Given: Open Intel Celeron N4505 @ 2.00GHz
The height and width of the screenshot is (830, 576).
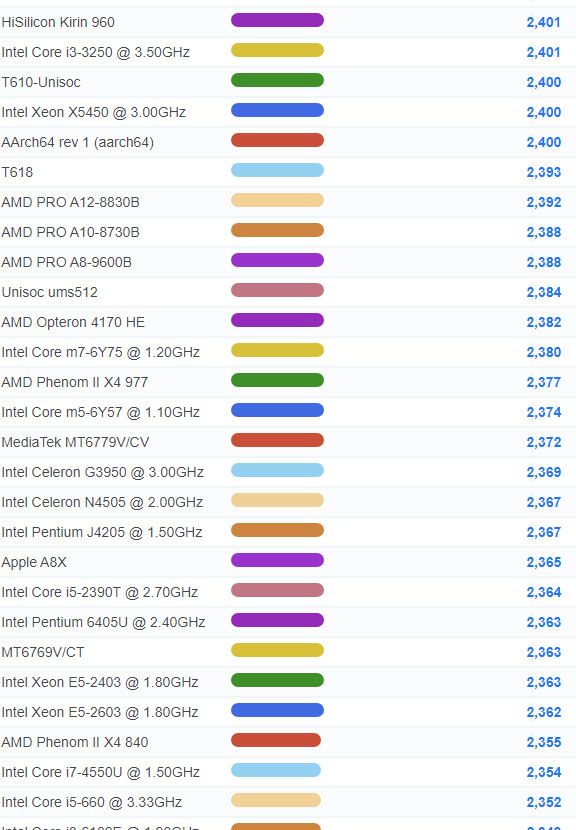Looking at the screenshot, I should click(x=102, y=502).
